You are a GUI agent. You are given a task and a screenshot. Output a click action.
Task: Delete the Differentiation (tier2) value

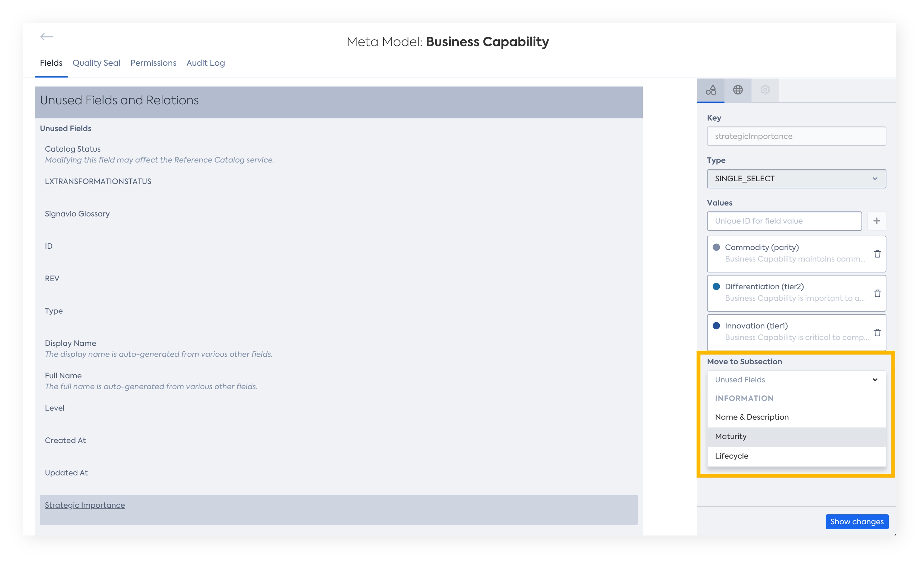(x=877, y=293)
